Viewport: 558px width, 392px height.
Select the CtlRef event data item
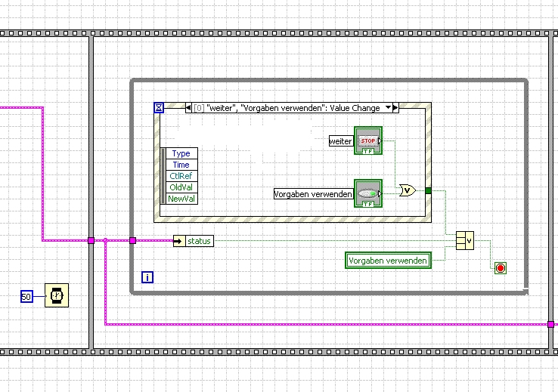coord(181,176)
